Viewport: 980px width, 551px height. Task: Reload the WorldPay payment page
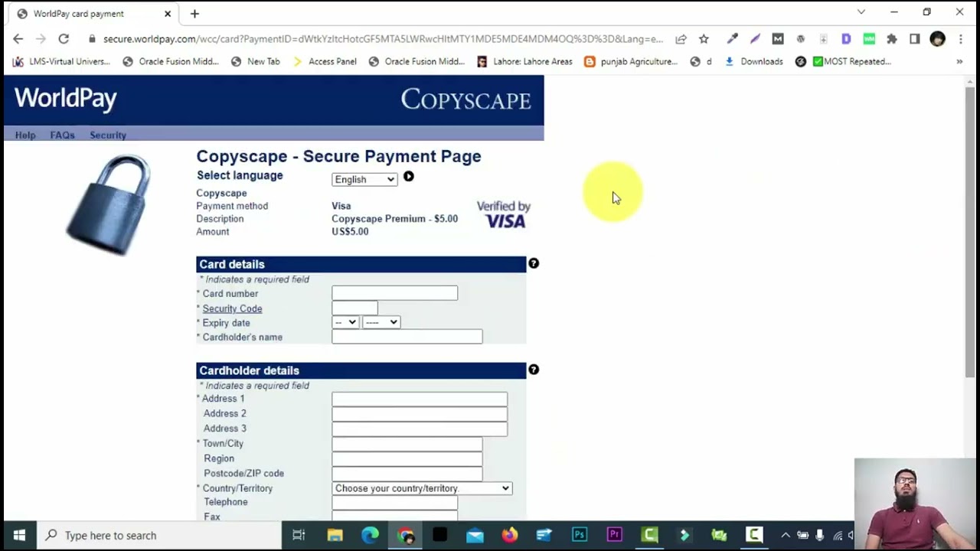(64, 39)
